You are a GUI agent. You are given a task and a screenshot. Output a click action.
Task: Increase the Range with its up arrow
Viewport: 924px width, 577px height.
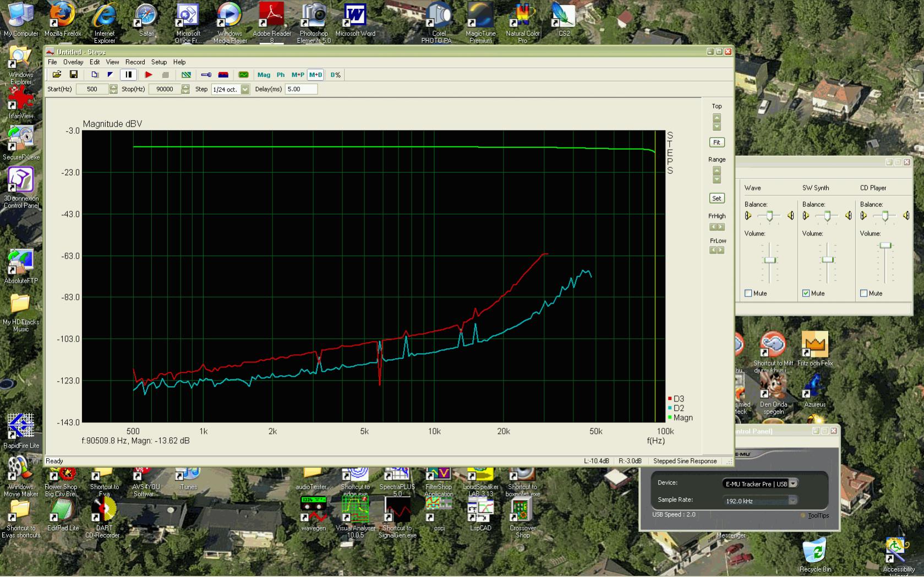(717, 171)
